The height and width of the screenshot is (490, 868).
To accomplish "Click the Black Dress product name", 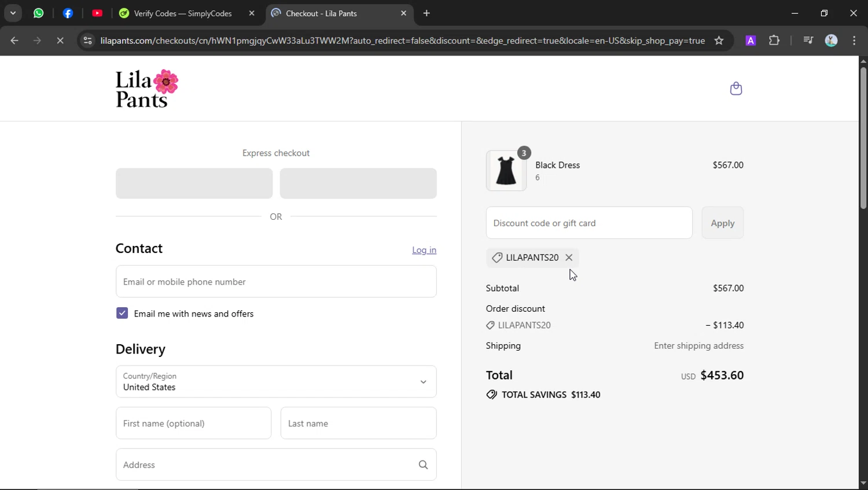I will tap(557, 165).
